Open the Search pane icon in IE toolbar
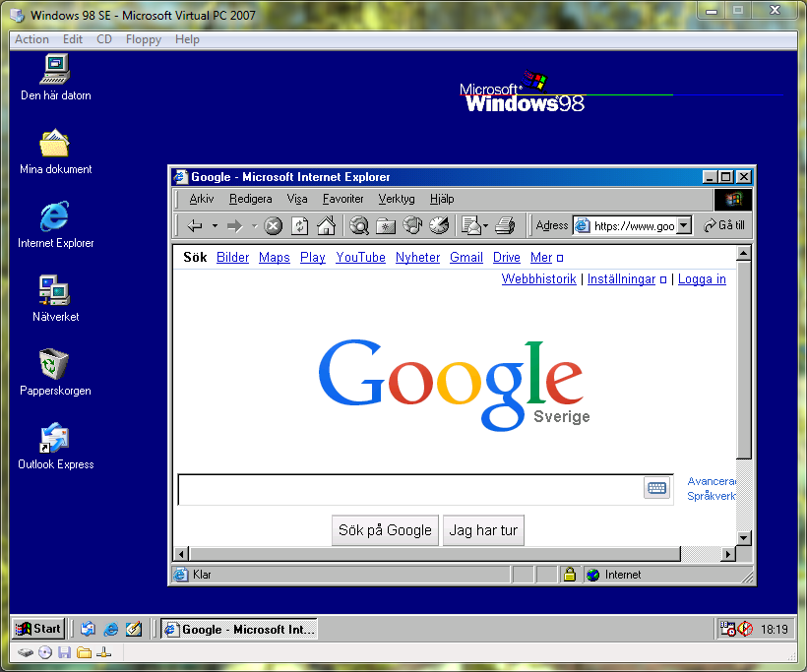The width and height of the screenshot is (807, 672). [359, 226]
